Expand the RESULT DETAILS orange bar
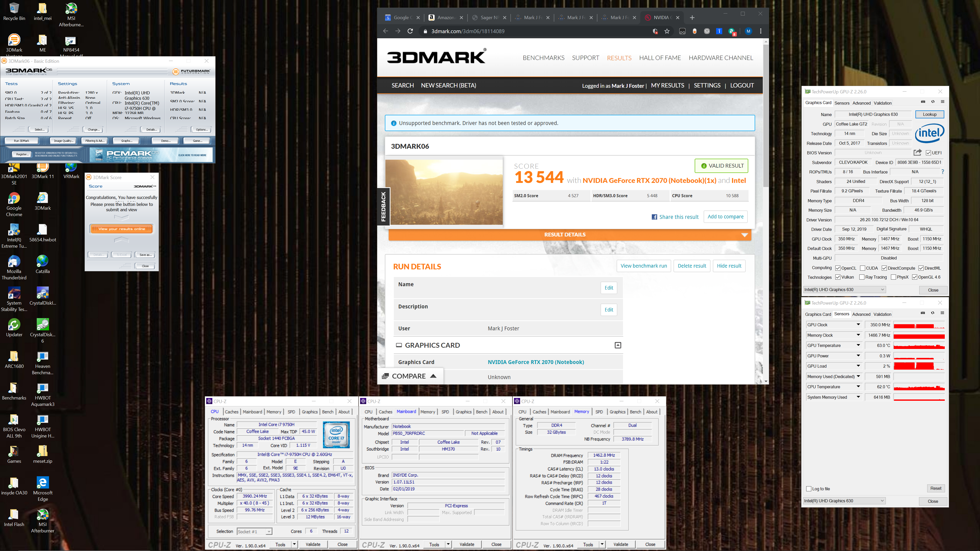 [x=570, y=235]
